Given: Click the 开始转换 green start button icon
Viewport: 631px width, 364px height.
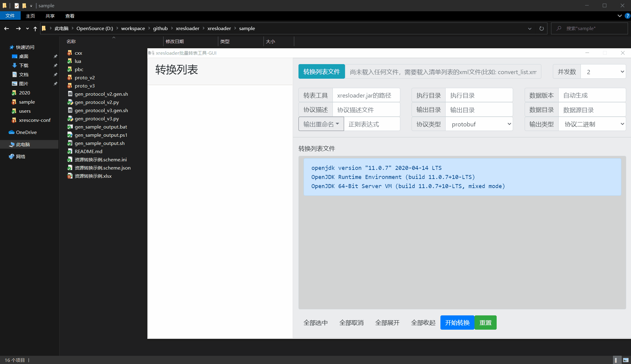Looking at the screenshot, I should pyautogui.click(x=457, y=322).
